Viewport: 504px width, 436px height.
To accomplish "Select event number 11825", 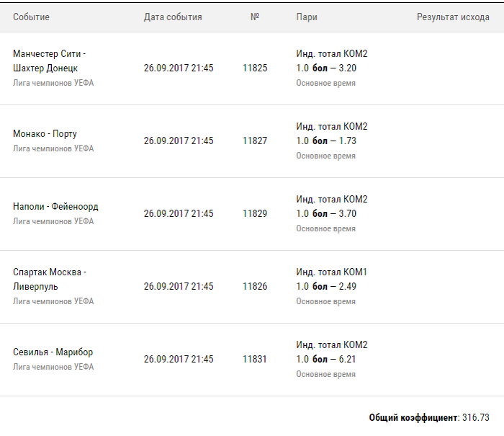I will pos(255,68).
